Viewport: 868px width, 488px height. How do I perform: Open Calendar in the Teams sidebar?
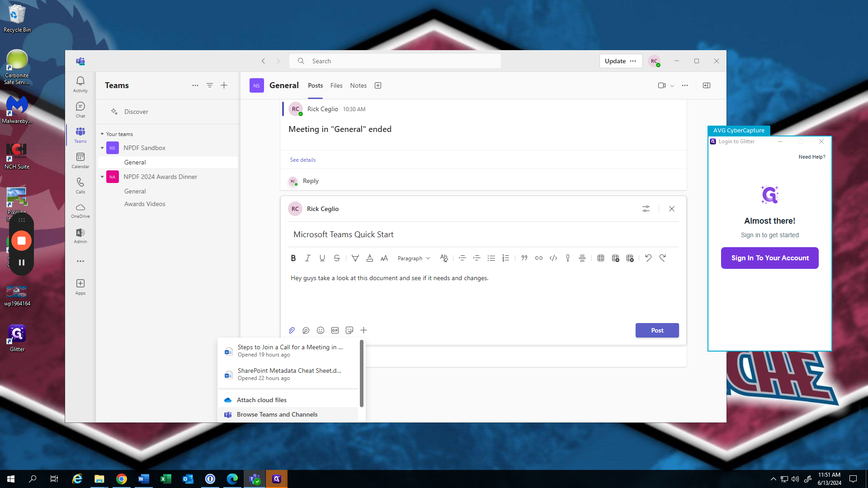(80, 160)
